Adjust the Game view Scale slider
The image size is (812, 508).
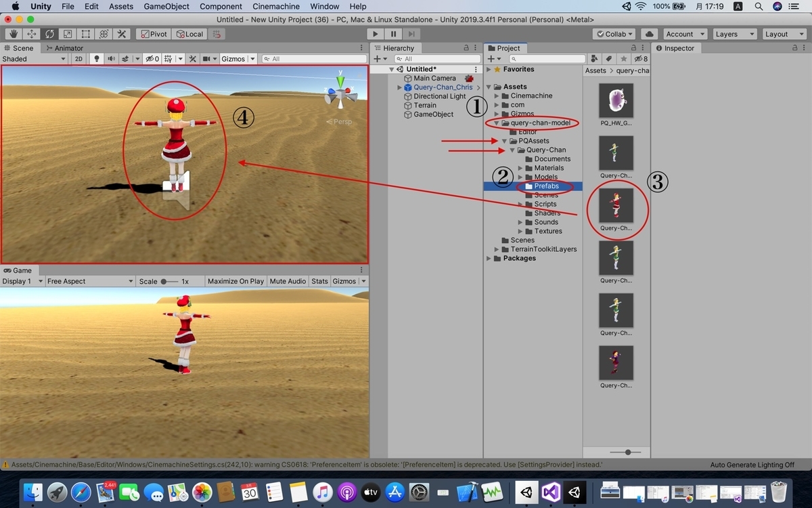click(x=168, y=281)
